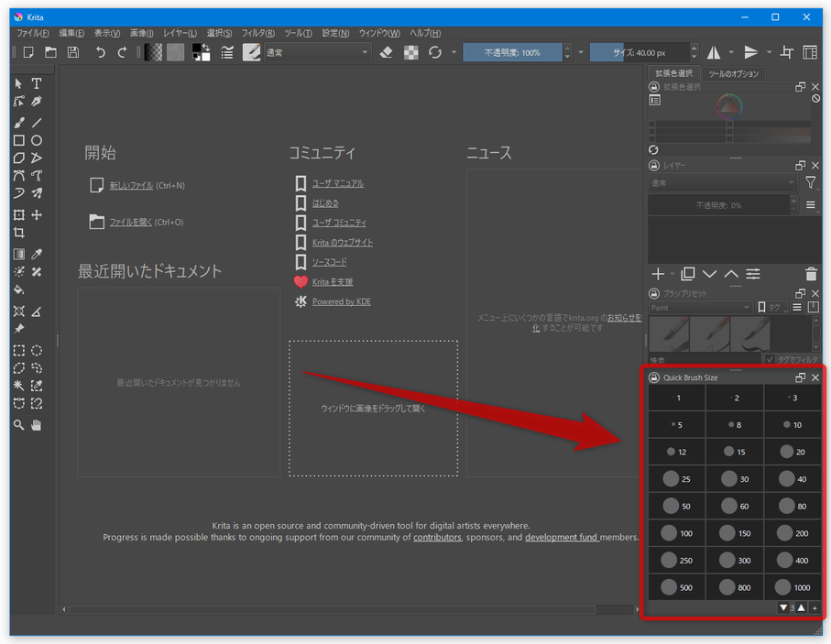
Task: Click the Save toolbar icon
Action: click(x=73, y=52)
